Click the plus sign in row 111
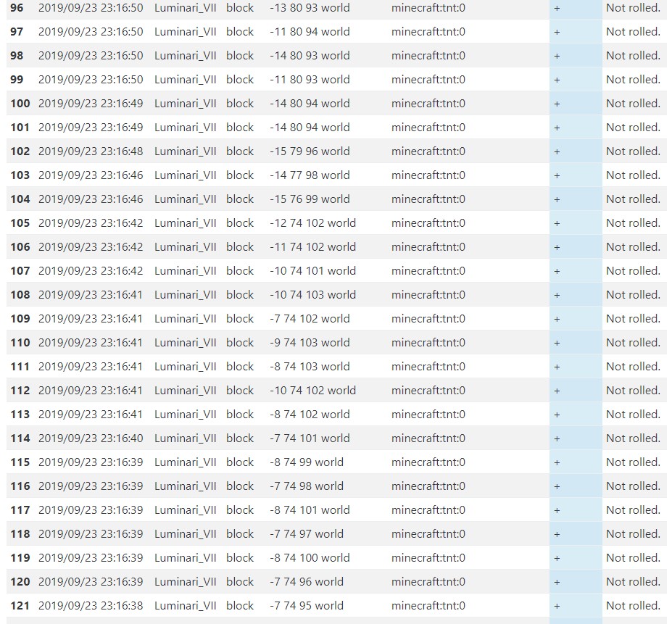Viewport: 672px width, 624px height. [x=557, y=367]
